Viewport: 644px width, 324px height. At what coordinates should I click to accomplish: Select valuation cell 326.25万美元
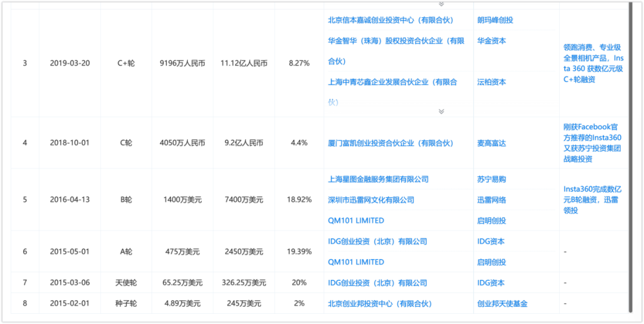[244, 282]
